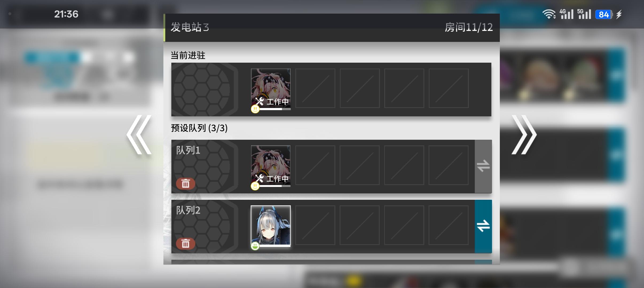Delete preset queue 队列1 with trash icon
The width and height of the screenshot is (644, 288).
[185, 183]
